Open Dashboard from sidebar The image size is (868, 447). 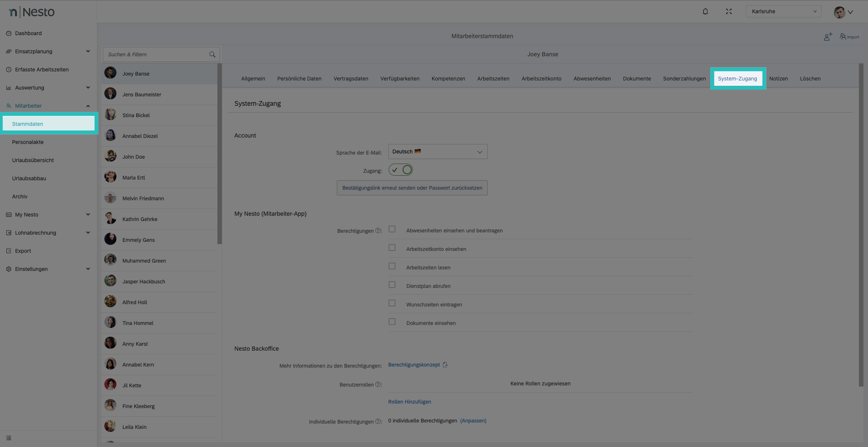28,33
